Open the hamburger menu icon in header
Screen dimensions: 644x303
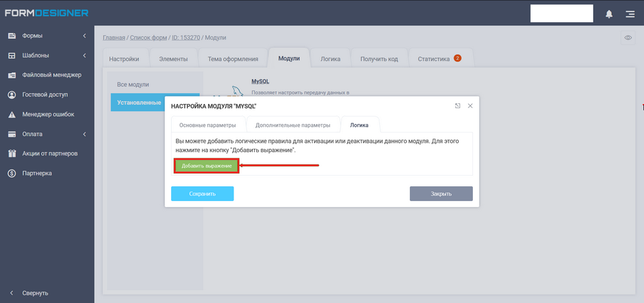click(x=629, y=13)
